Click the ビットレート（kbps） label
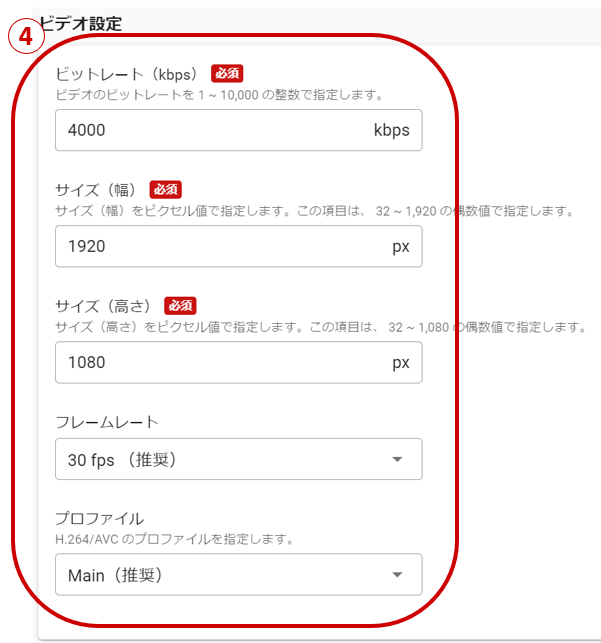 point(128,74)
